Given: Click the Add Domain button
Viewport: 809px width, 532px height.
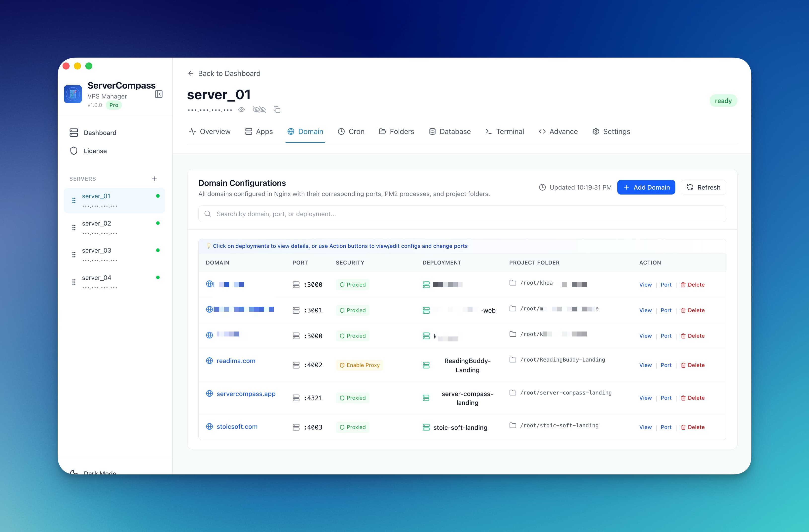Looking at the screenshot, I should (x=646, y=187).
